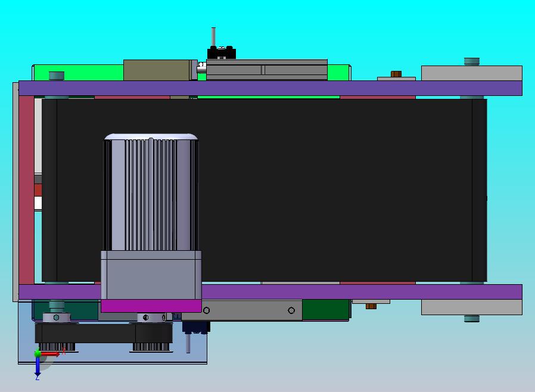The image size is (535, 392).
Task: Select the black conveyor belt surface
Action: (265, 190)
